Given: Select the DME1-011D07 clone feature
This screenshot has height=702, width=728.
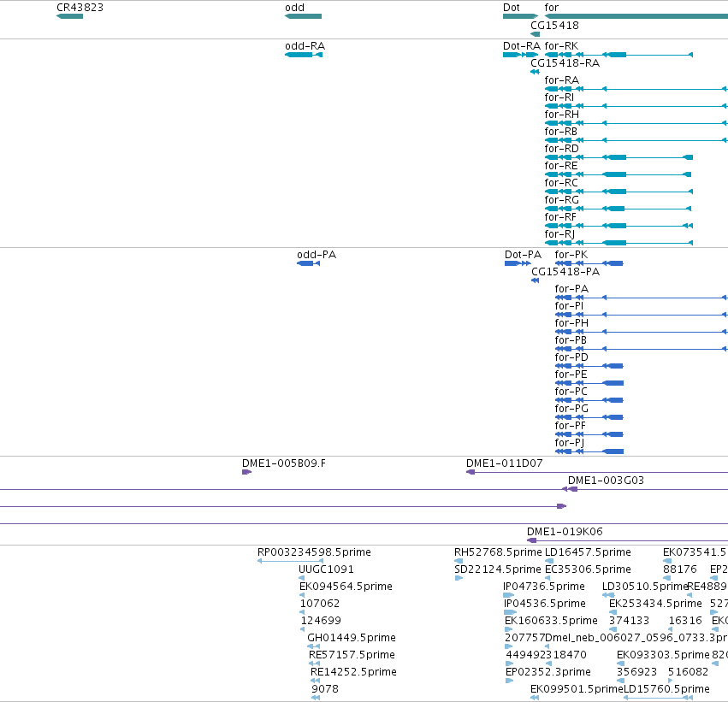Looking at the screenshot, I should [597, 472].
